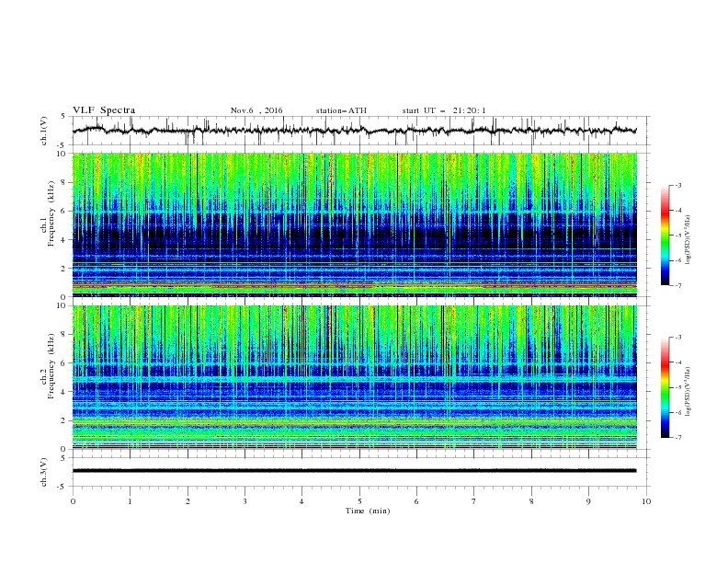The height and width of the screenshot is (563, 728).
Task: Click the ch.3 voltage waveform band
Action: (354, 471)
